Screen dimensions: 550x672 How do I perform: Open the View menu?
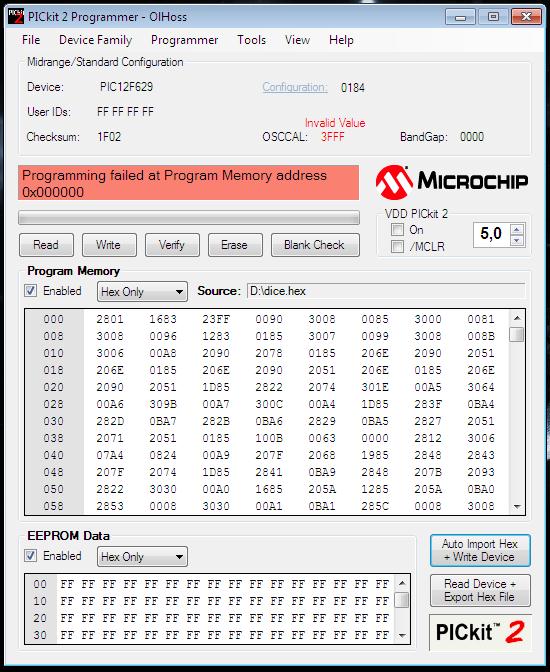point(297,40)
